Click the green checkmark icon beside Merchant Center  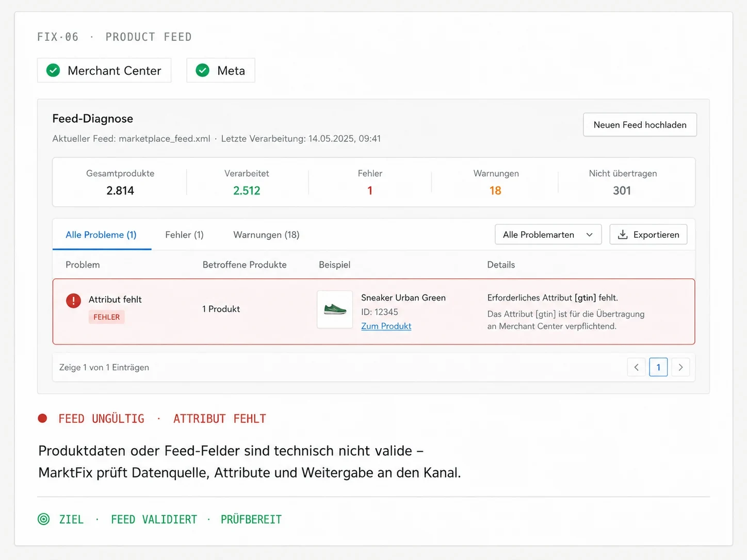pos(53,71)
